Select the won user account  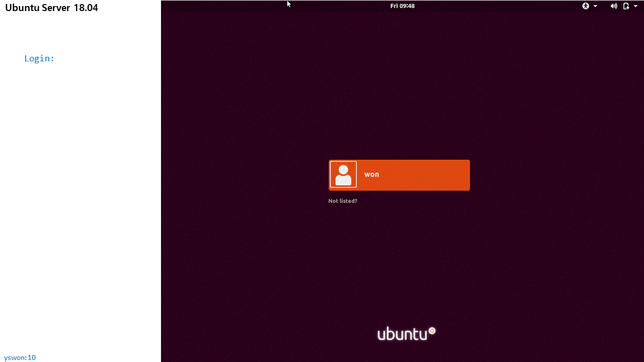(399, 175)
